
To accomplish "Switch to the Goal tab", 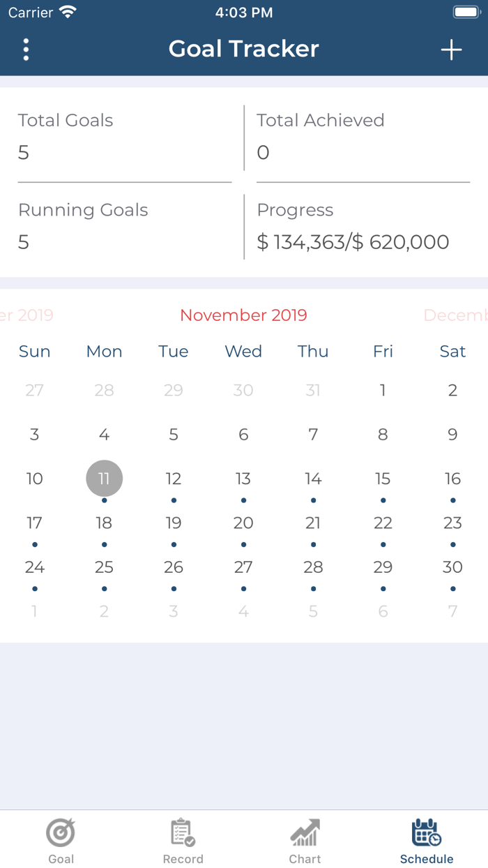I will 61,839.
